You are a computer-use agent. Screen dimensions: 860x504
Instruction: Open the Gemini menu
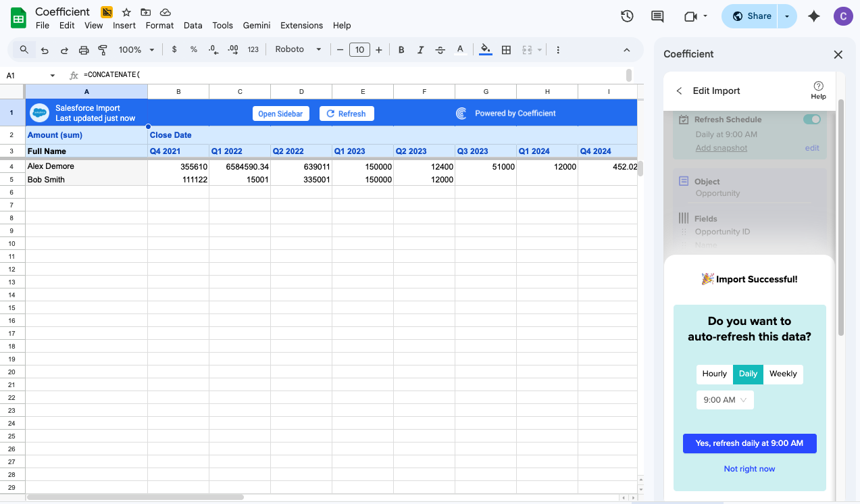point(256,25)
